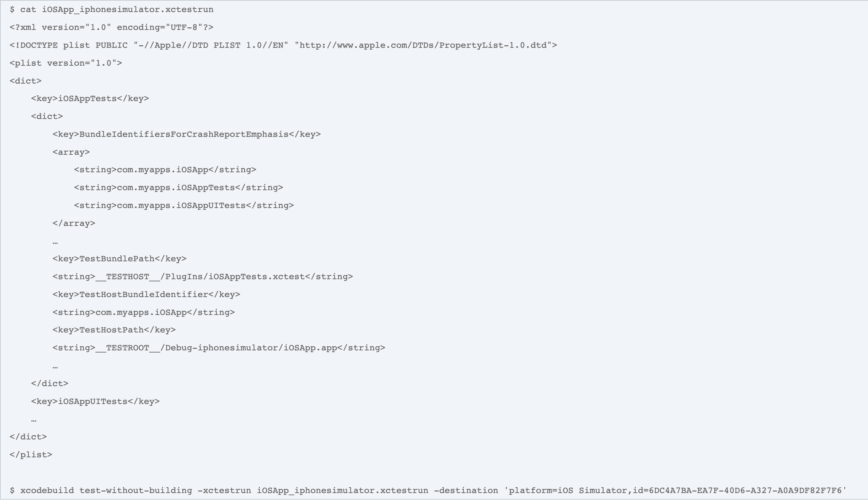Click the closing plist tag
The height and width of the screenshot is (500, 868).
tap(31, 455)
